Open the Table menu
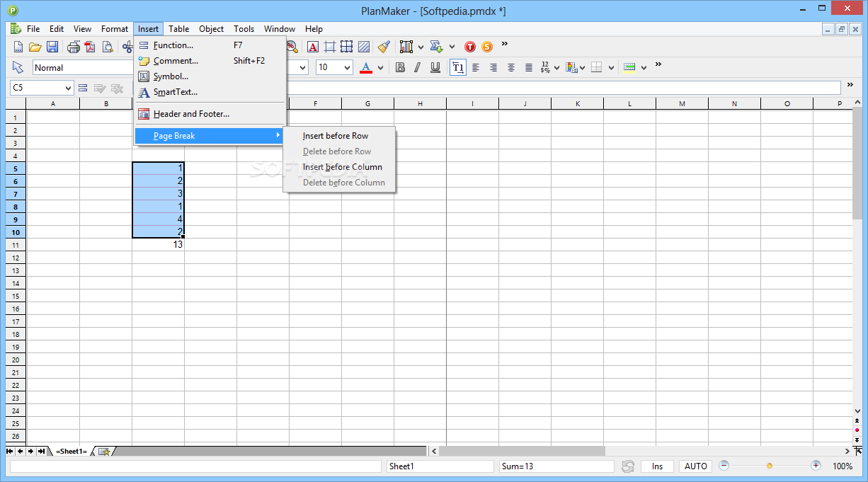 [x=178, y=29]
